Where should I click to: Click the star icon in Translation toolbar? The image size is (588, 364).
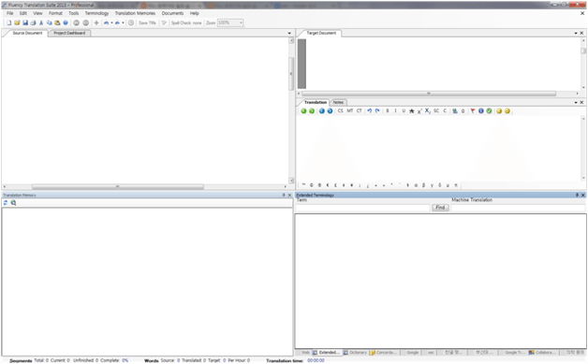point(412,111)
